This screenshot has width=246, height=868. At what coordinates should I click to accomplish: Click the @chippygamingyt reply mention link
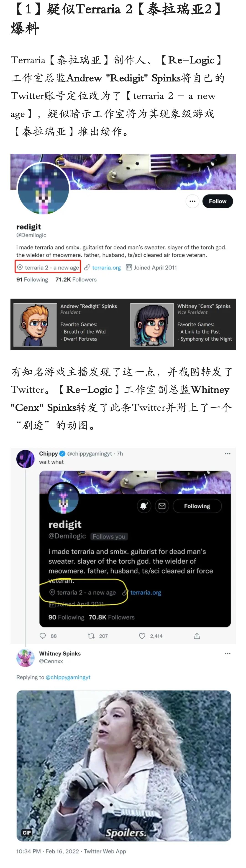coord(68,677)
